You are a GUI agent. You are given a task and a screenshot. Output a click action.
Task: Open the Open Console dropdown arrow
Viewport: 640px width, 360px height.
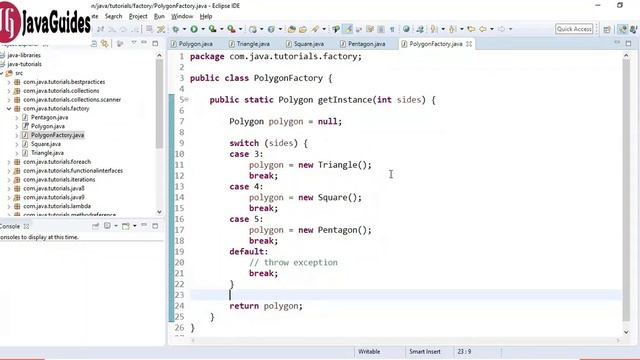pos(135,226)
